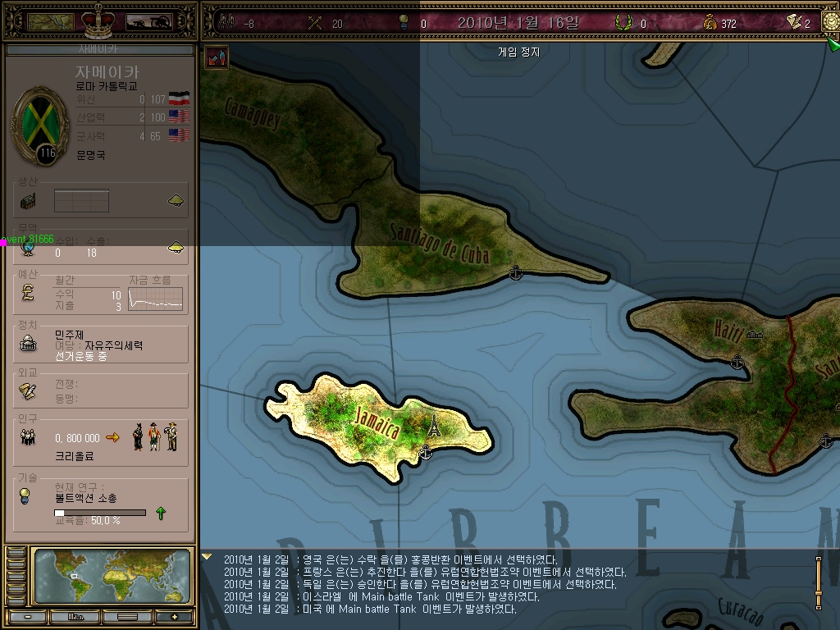Click the log entry about 미국 Main battle Tank
The image size is (840, 630).
click(370, 609)
